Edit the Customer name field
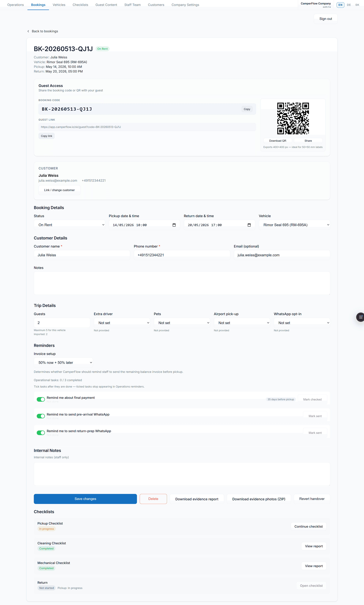 (82, 255)
